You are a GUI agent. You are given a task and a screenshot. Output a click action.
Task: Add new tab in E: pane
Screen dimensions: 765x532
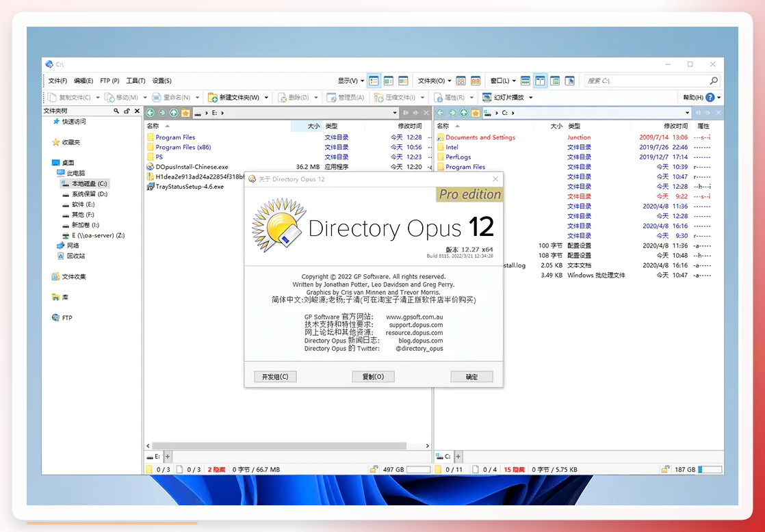click(168, 457)
